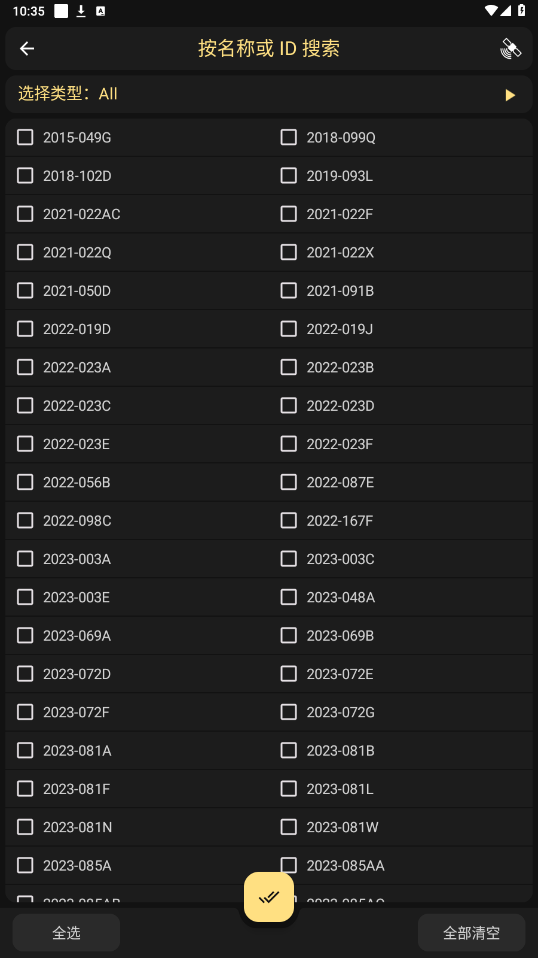The width and height of the screenshot is (538, 958).
Task: Tick the 2023-085AA checkbox
Action: pos(289,865)
